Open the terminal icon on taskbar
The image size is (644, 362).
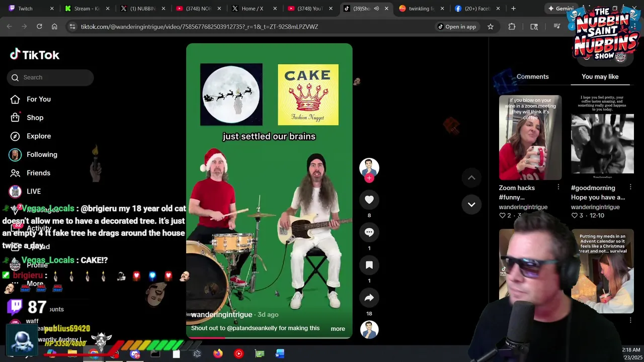point(155,353)
